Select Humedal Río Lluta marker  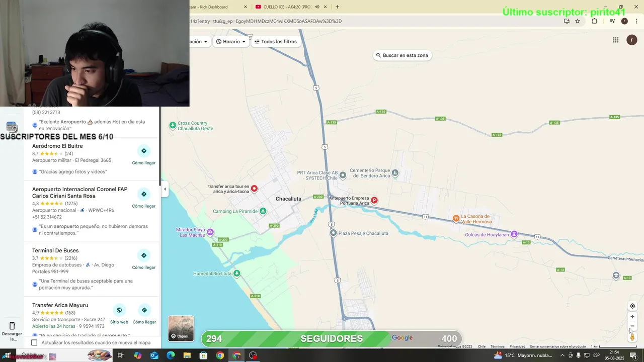(x=236, y=274)
